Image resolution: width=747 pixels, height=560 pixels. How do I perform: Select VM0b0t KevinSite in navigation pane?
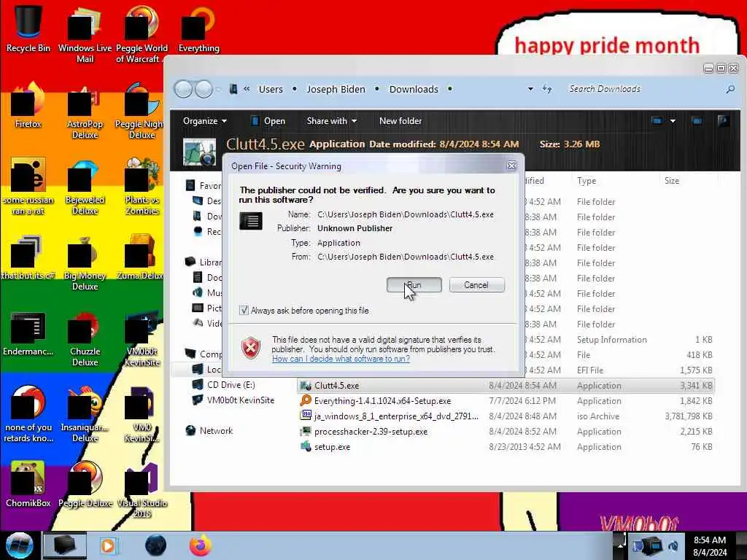pos(241,400)
